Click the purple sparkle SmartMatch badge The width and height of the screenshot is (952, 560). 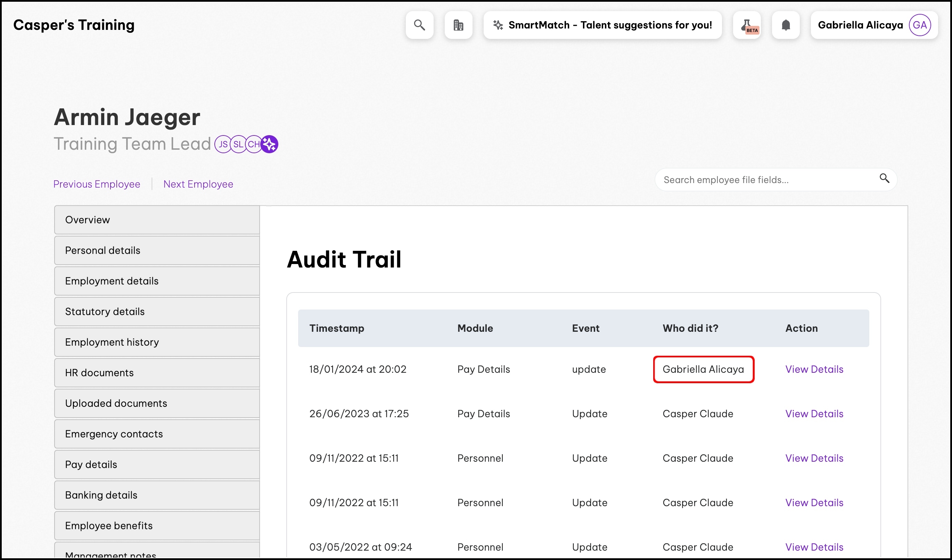coord(269,144)
